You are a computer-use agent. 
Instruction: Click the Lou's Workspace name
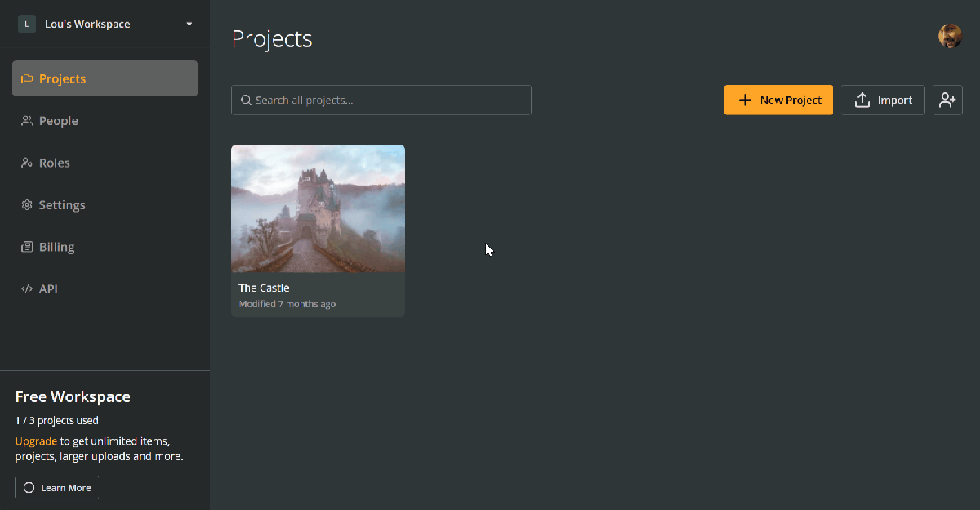coord(87,25)
